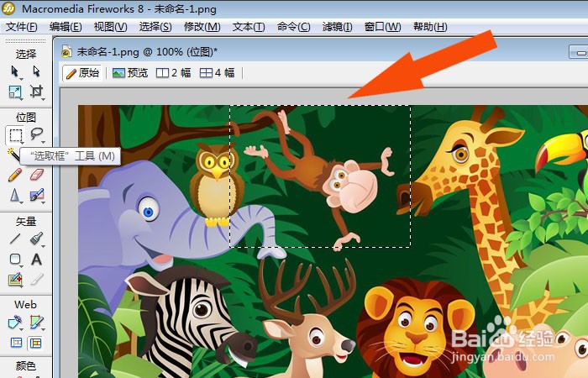Click the tools panel drag gripper

coord(25,40)
